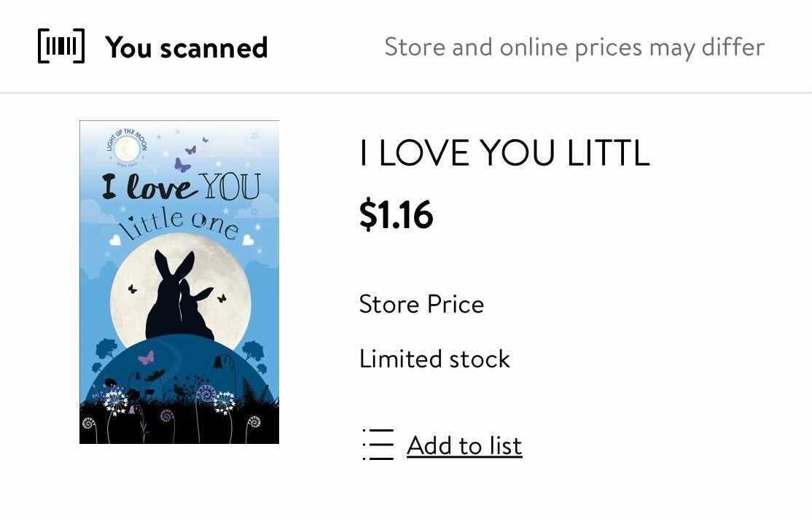812x519 pixels.
Task: Click the I love YOU text on cover
Action: pyautogui.click(x=181, y=187)
